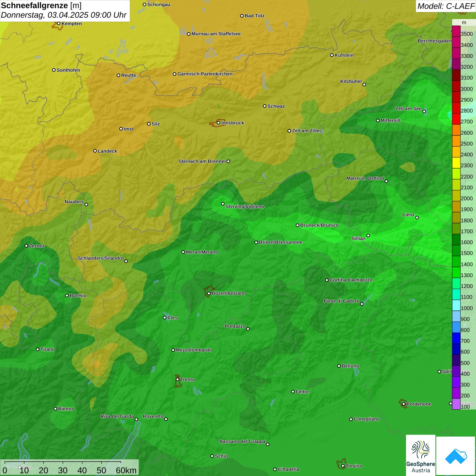Click the Steinach am Brenner label
This screenshot has height=476, width=476.
[202, 161]
